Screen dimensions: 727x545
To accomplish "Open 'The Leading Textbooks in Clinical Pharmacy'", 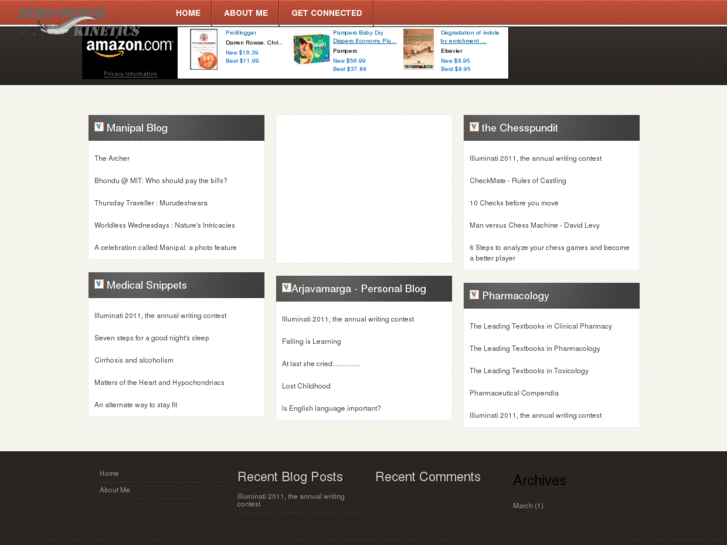I will tap(541, 326).
